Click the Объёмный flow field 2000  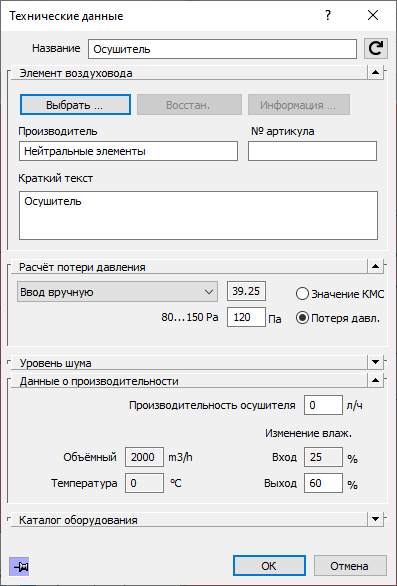(x=144, y=457)
